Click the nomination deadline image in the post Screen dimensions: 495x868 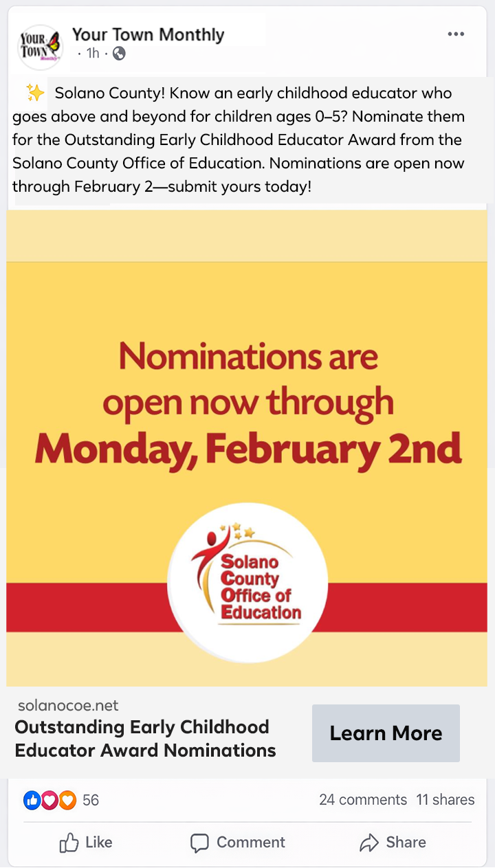tap(247, 447)
